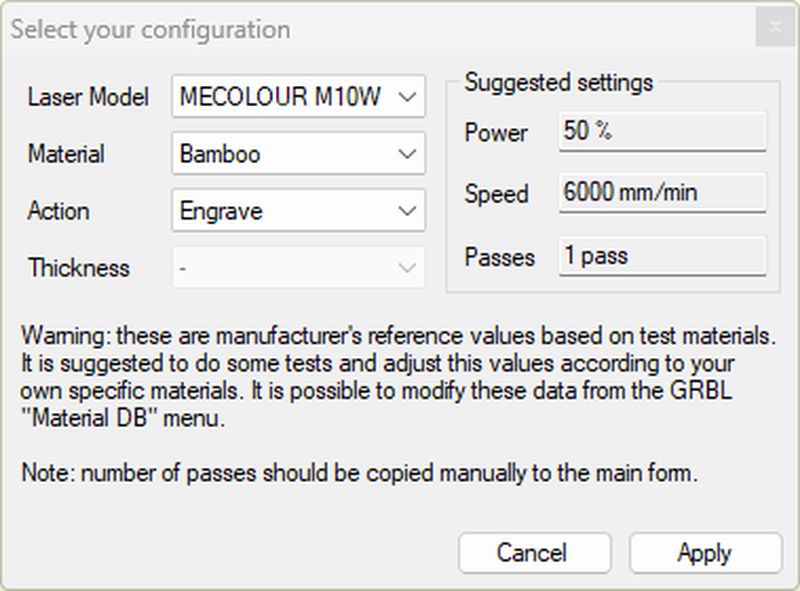Click the disabled Thickness dropdown
The width and height of the screenshot is (800, 591).
298,268
